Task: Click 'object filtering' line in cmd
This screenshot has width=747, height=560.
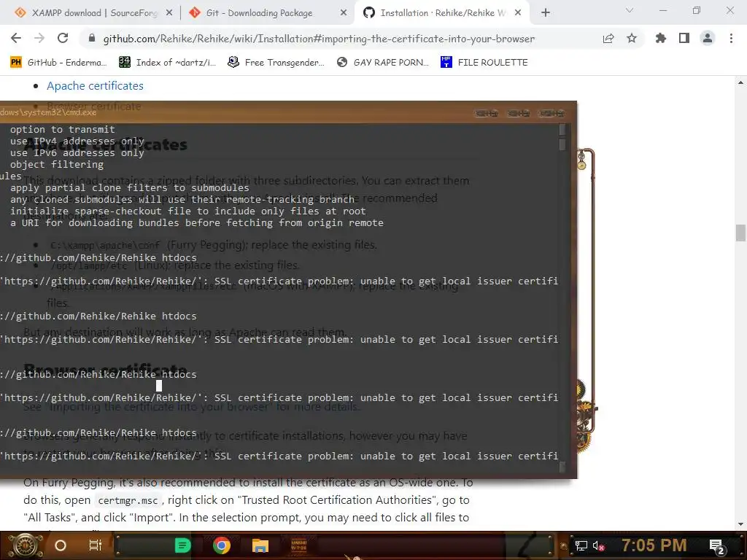Action: (x=57, y=164)
